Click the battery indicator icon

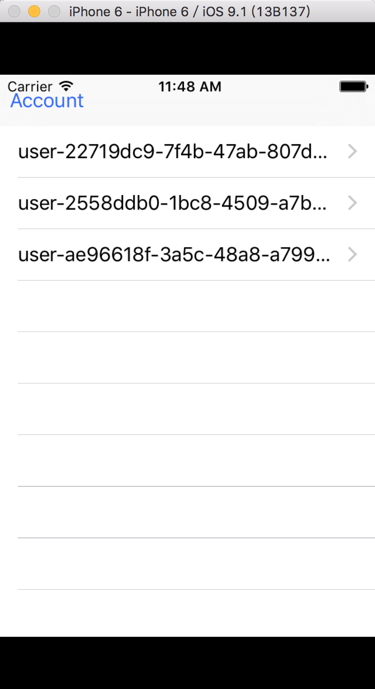point(353,87)
